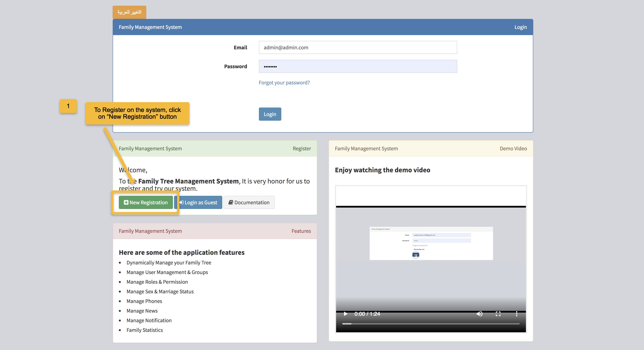Screen dimensions: 644x350
Task: Switch language to Arabic button
Action: pos(129,12)
